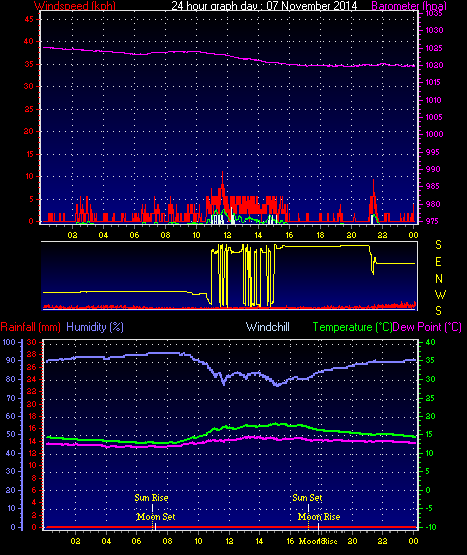Select the 22 hour label under the windspeed graph
Viewport: 467px width, 555px height.
[x=382, y=235]
